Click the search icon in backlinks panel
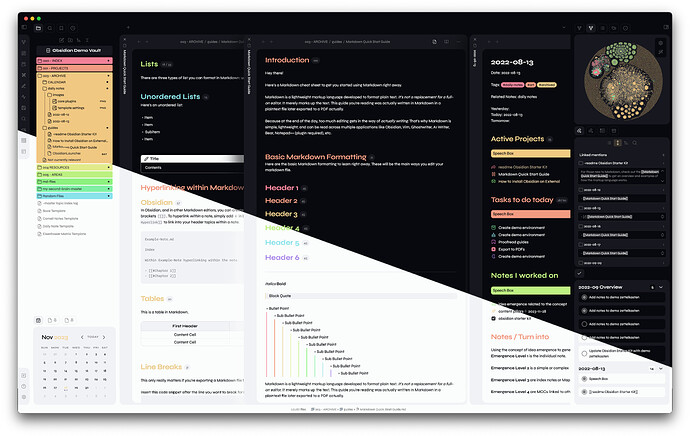 635,143
